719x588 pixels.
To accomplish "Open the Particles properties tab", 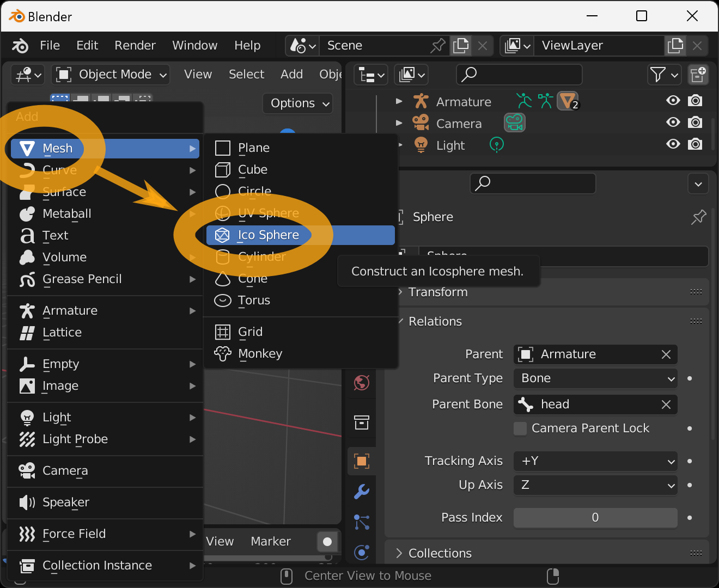I will click(362, 522).
